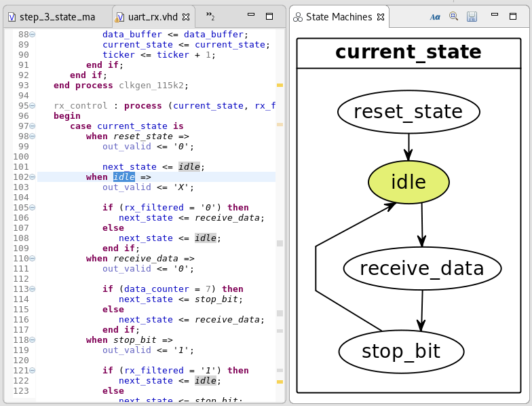Collapse the if block at line 121

33,371
